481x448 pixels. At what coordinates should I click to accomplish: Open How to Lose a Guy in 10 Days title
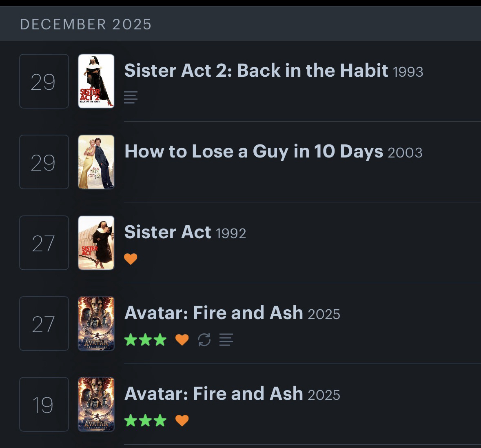pyautogui.click(x=253, y=151)
